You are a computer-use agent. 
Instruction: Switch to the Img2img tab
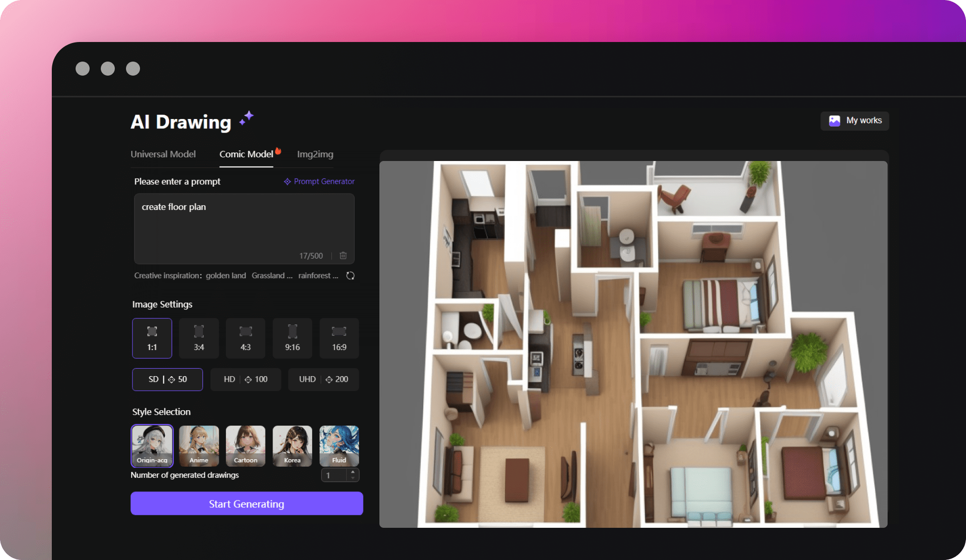(x=315, y=154)
